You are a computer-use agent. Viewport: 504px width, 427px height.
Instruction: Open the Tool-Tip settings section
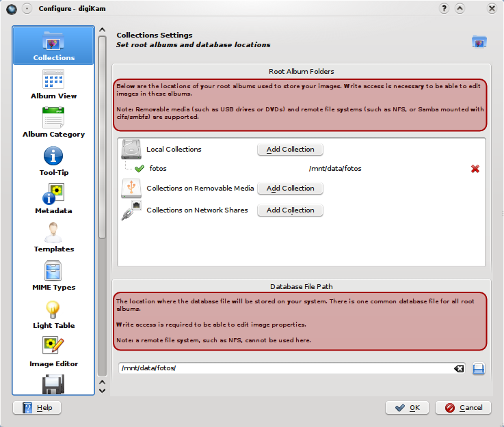[x=53, y=161]
